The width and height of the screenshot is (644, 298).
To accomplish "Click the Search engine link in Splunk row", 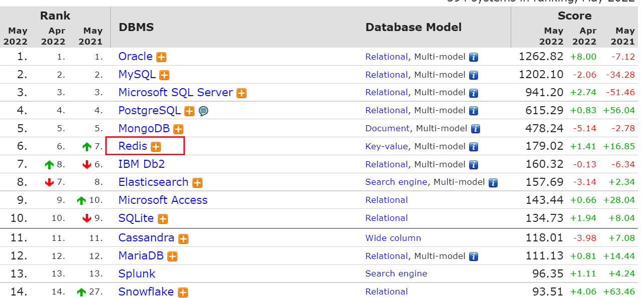I will [x=396, y=273].
